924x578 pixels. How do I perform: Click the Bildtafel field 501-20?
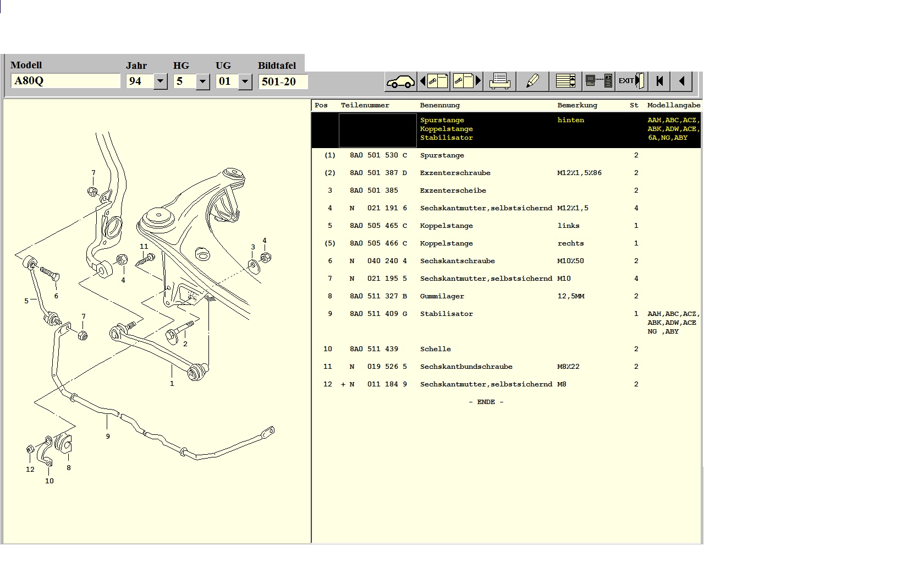(283, 81)
